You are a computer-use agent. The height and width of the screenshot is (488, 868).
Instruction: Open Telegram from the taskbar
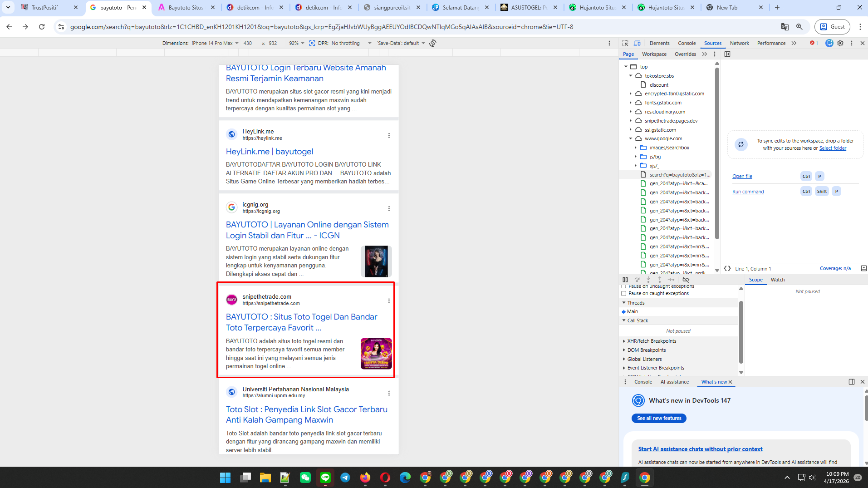345,477
